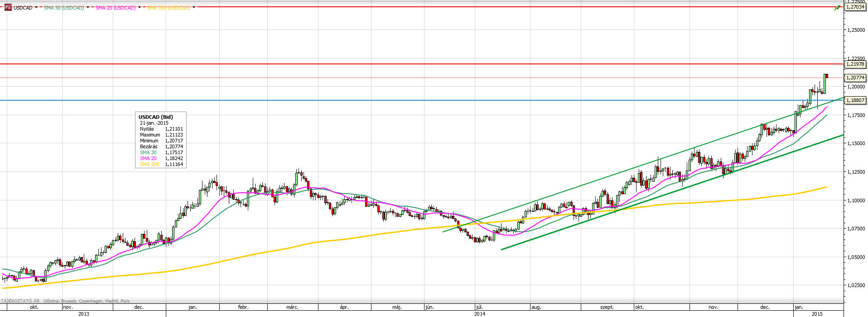Click the red Fx instrument icon

coord(8,8)
